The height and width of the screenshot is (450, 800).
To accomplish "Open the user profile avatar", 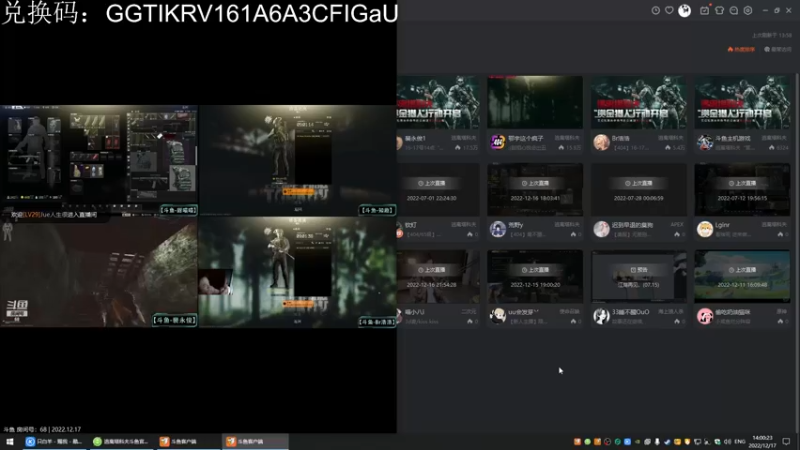I will [x=685, y=11].
